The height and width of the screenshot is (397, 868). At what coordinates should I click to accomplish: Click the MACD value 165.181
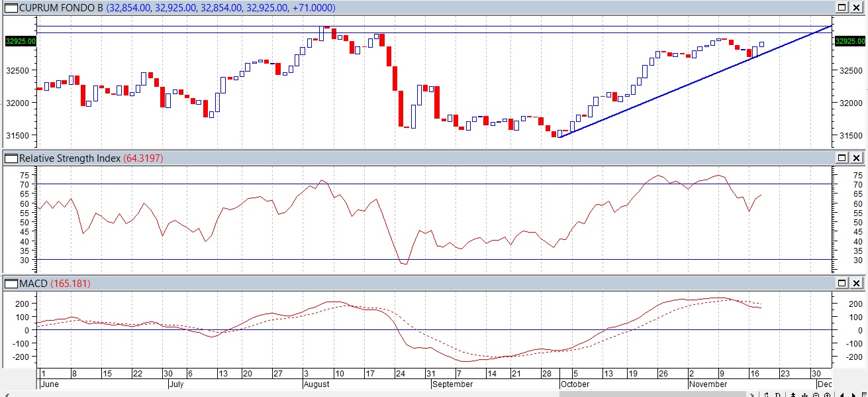[x=70, y=283]
